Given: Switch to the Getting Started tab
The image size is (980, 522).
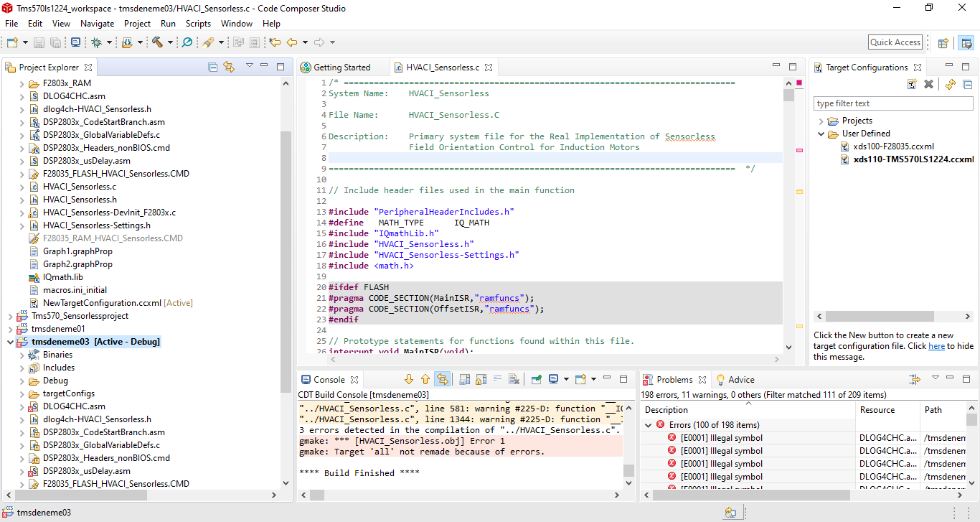Looking at the screenshot, I should [341, 67].
